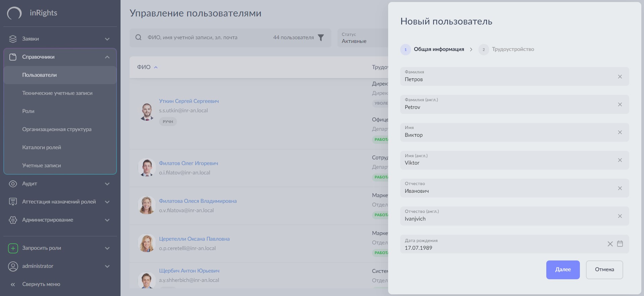Click Филатова Олеся Владимировна avatar
Image resolution: width=644 pixels, height=296 pixels.
pos(147,205)
